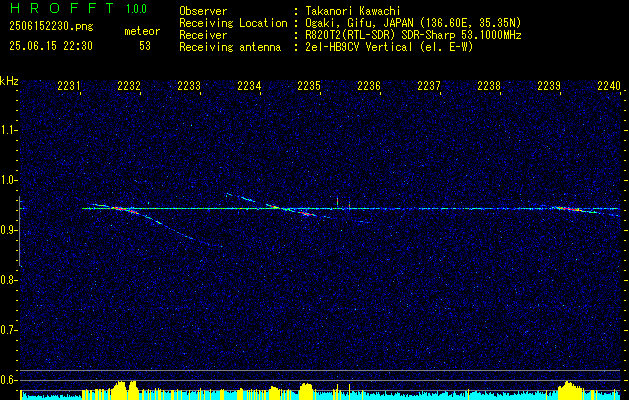Click the meteor count 53
Viewport: 629px width, 400px height.
(x=145, y=46)
